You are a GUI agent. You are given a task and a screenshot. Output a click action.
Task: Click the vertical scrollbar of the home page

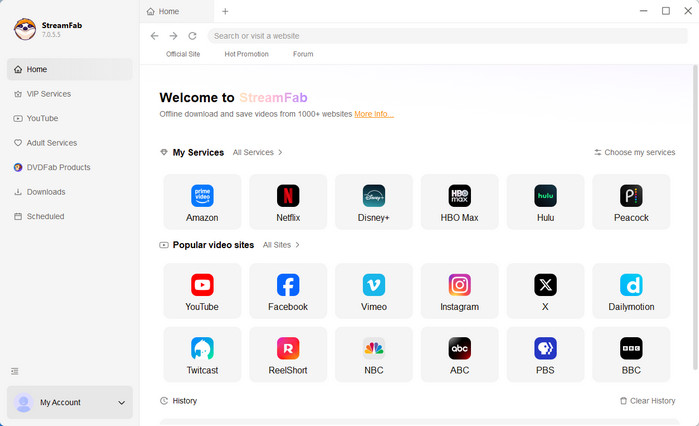tap(695, 217)
